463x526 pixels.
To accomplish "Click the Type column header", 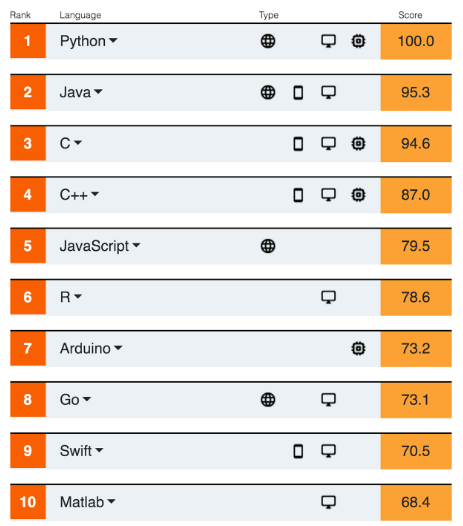I will point(268,15).
